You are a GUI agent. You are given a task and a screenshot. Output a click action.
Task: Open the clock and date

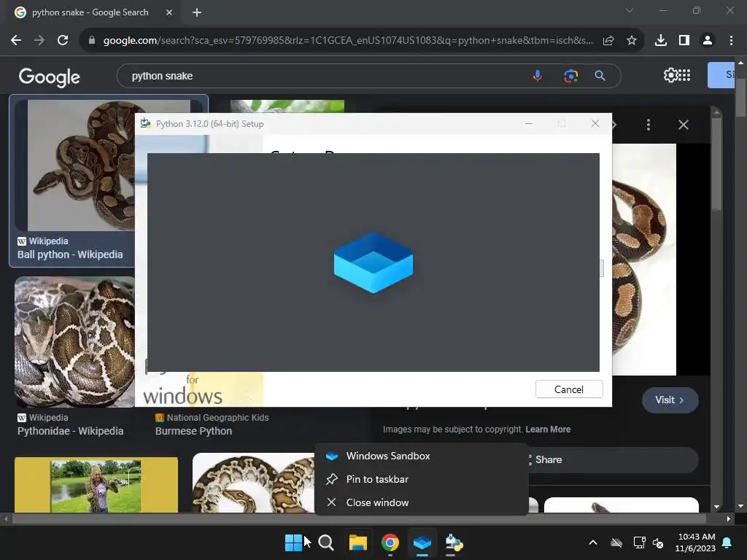[x=695, y=542]
